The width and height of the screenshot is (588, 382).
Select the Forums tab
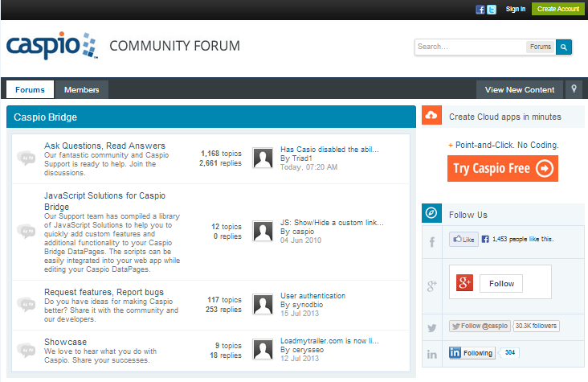point(30,89)
